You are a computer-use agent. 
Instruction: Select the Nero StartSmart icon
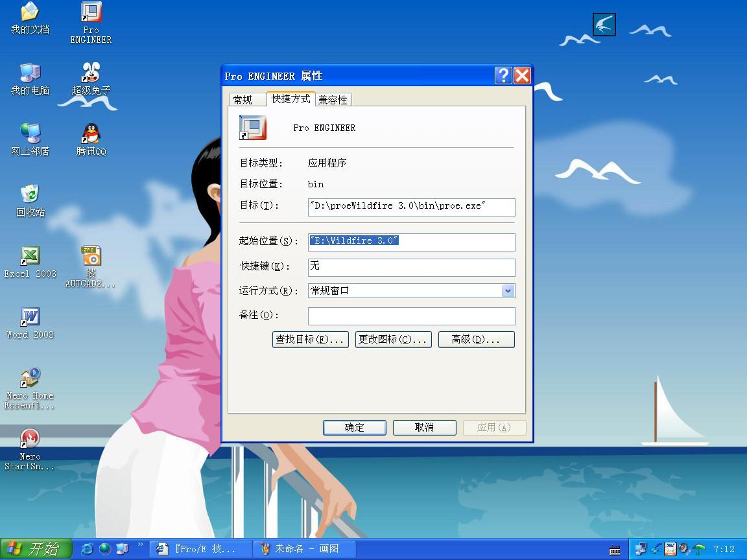click(30, 450)
